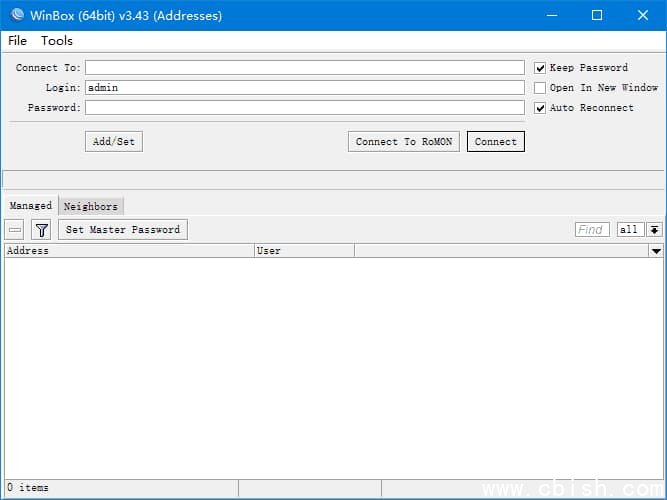This screenshot has width=667, height=500.
Task: Click the Add/Set button
Action: 114,142
